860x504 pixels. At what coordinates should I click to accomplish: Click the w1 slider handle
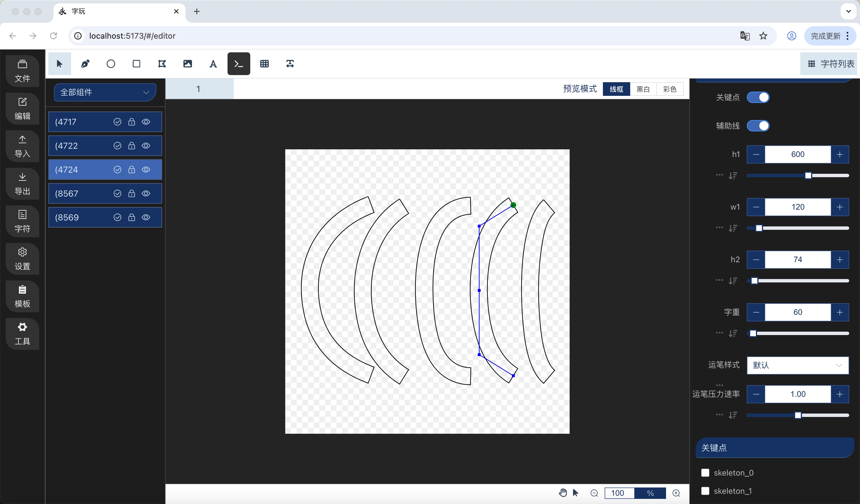[x=759, y=228]
